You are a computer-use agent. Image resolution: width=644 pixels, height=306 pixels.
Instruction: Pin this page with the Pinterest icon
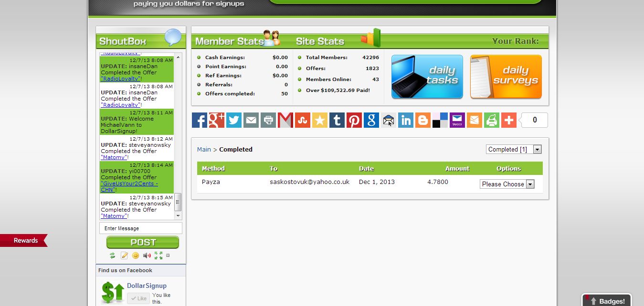tap(354, 120)
